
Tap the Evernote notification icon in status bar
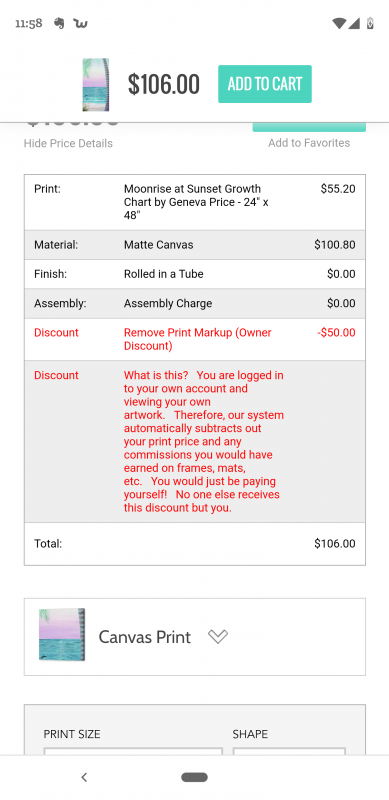click(x=59, y=23)
